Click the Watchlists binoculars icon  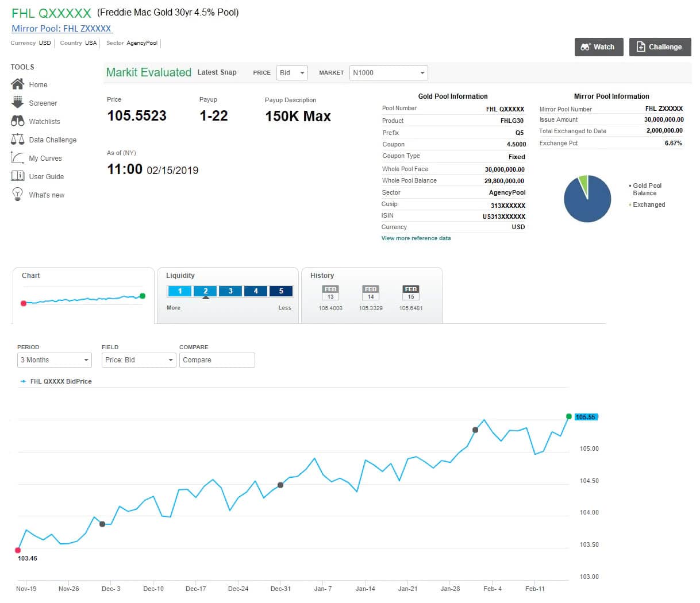coord(17,121)
